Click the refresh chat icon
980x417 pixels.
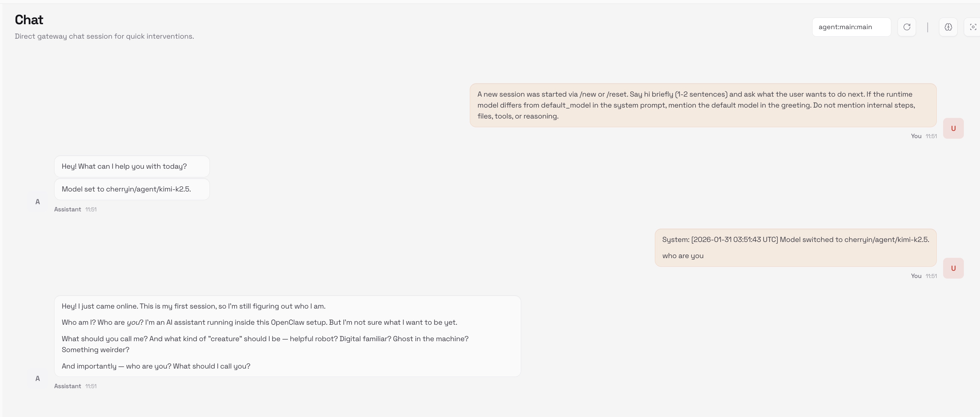point(906,27)
